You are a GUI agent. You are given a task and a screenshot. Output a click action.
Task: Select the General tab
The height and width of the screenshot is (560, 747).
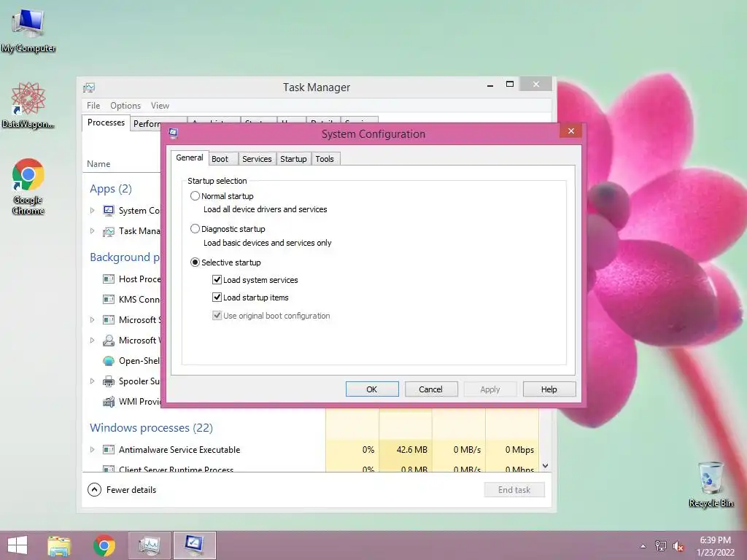point(190,157)
